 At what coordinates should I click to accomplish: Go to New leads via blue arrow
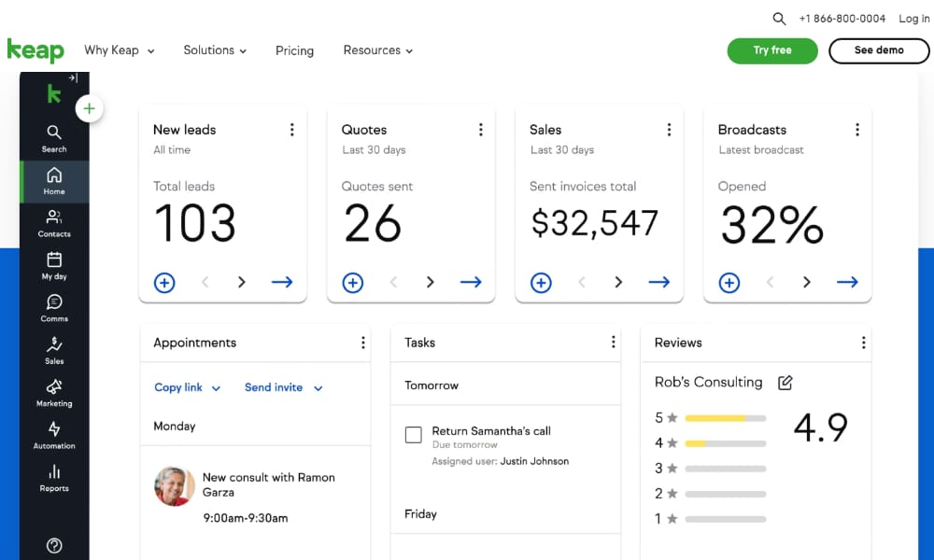pyautogui.click(x=282, y=282)
